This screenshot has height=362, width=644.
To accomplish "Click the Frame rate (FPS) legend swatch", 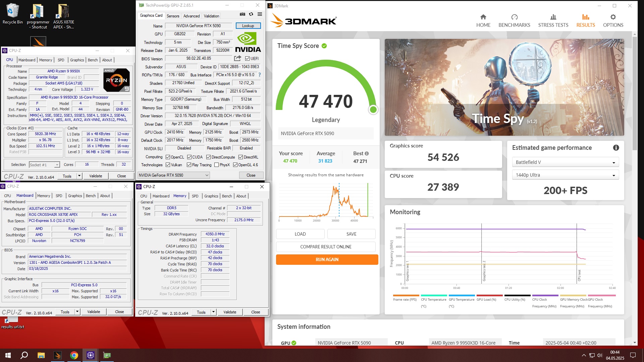I will (x=406, y=295).
